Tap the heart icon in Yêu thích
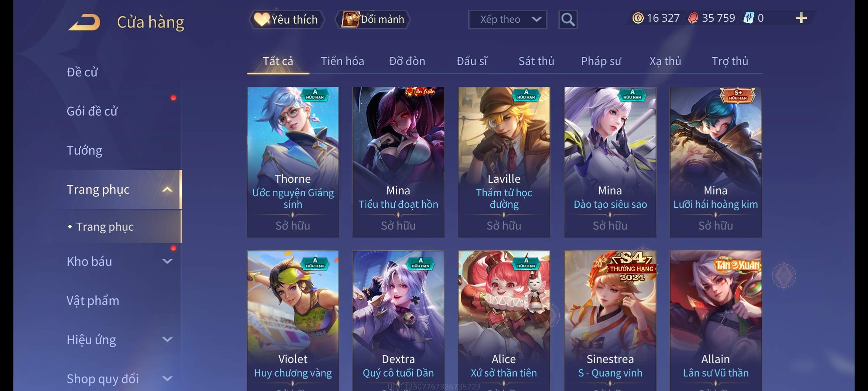Image resolution: width=868 pixels, height=391 pixels. click(x=261, y=19)
